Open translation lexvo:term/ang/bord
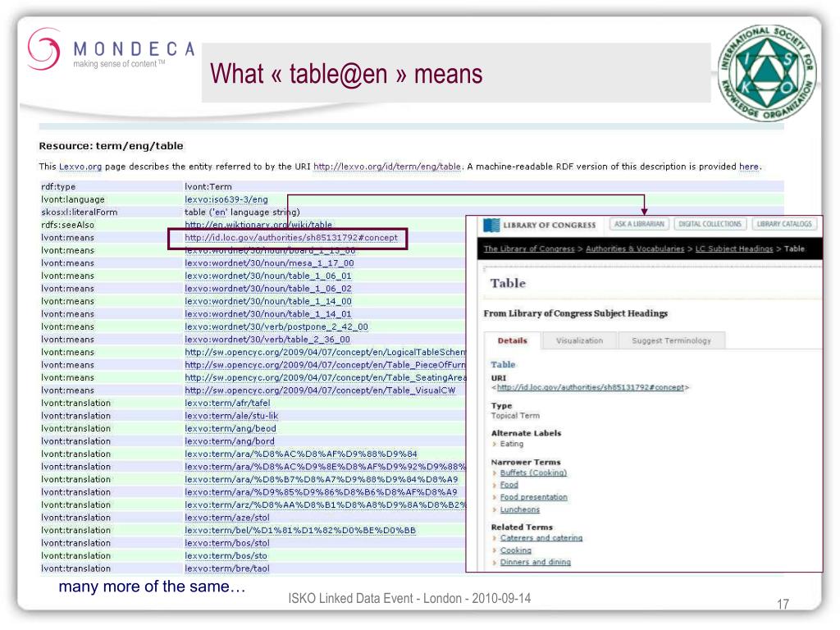 [230, 441]
